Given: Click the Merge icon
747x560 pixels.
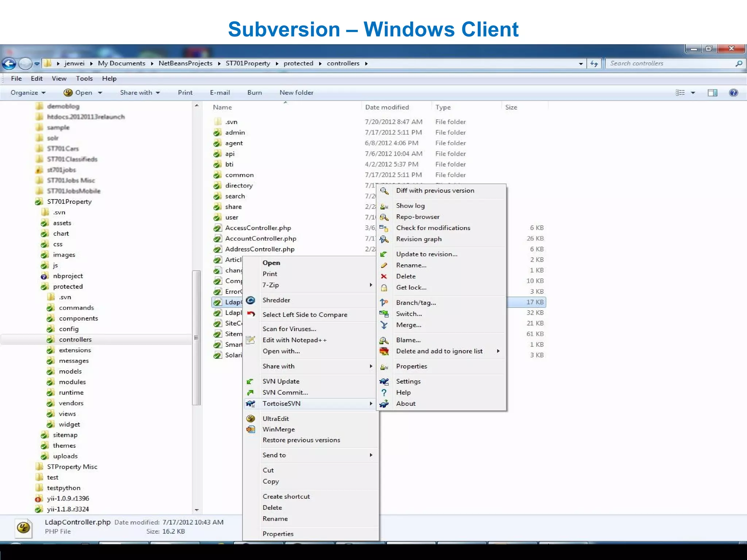Looking at the screenshot, I should 384,325.
